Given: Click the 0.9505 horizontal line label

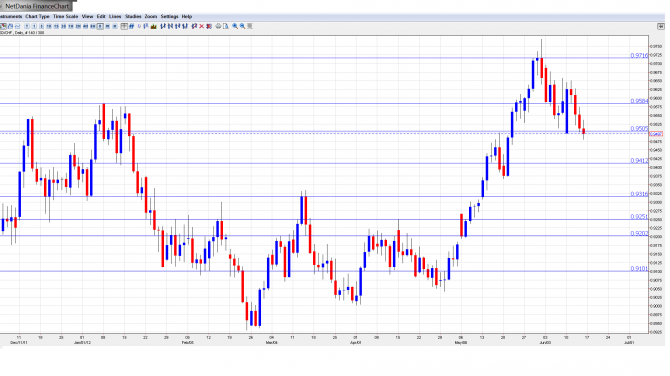Looking at the screenshot, I should click(639, 129).
